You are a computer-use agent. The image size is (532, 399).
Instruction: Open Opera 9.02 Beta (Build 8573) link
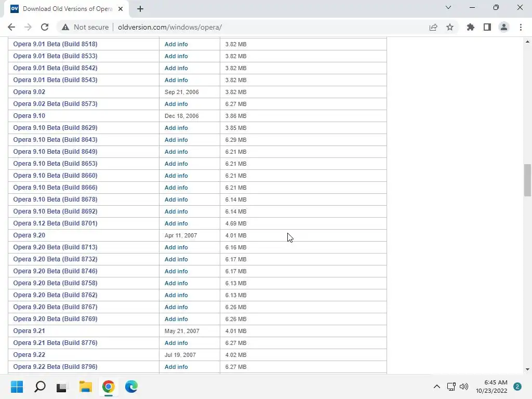55,104
